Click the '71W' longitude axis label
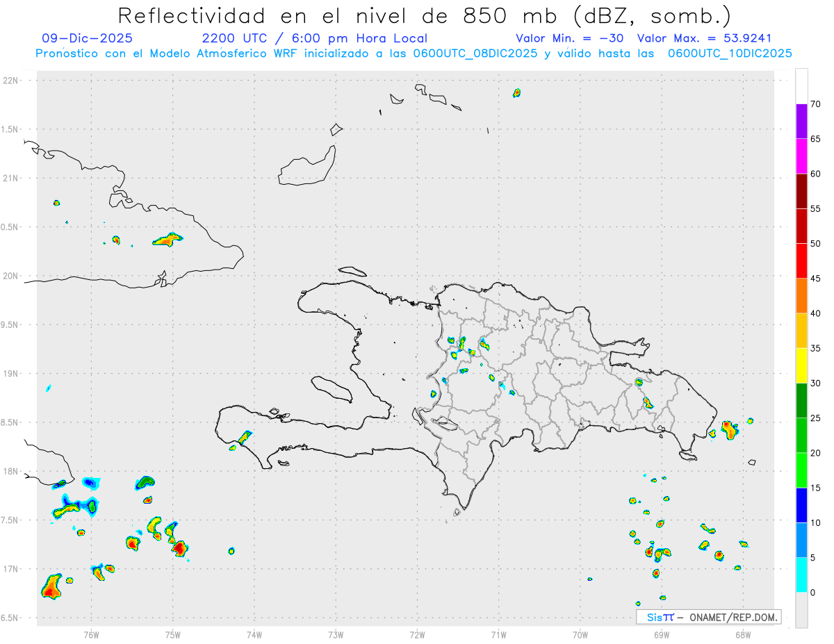The width and height of the screenshot is (834, 644). [x=498, y=634]
